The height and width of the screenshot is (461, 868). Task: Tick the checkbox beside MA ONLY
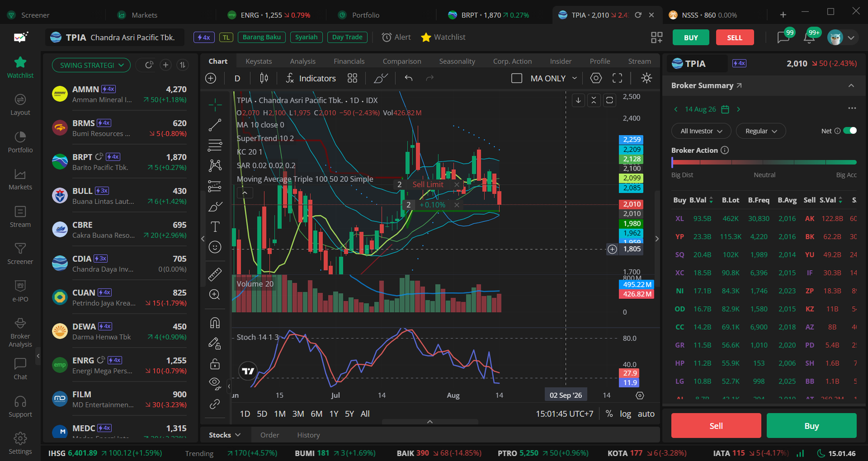(516, 79)
